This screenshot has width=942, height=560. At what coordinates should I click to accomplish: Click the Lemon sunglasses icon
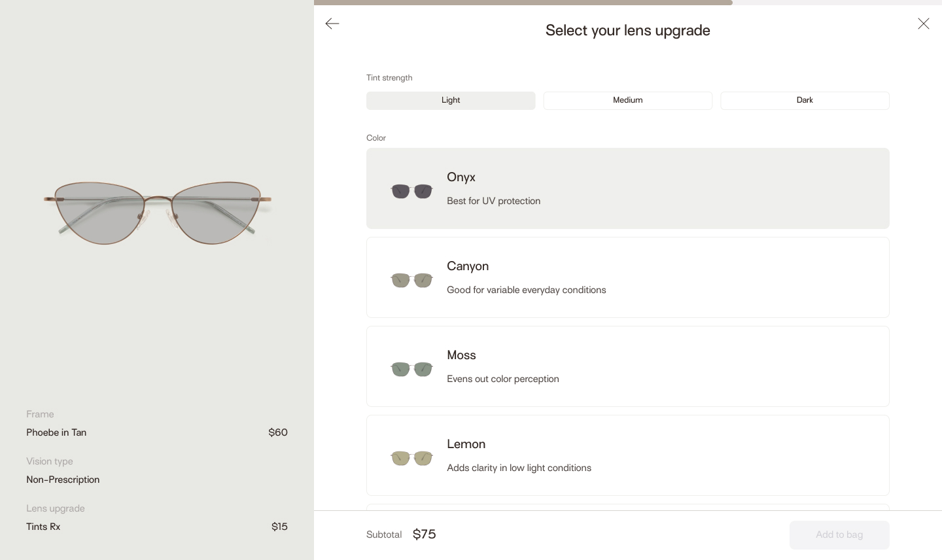(x=411, y=458)
